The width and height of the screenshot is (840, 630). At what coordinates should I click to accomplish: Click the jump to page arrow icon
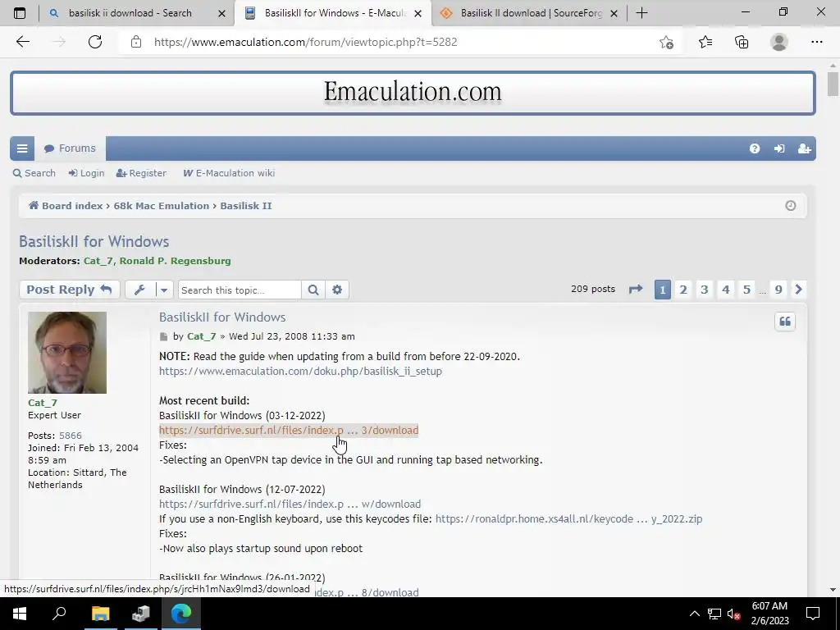coord(636,290)
